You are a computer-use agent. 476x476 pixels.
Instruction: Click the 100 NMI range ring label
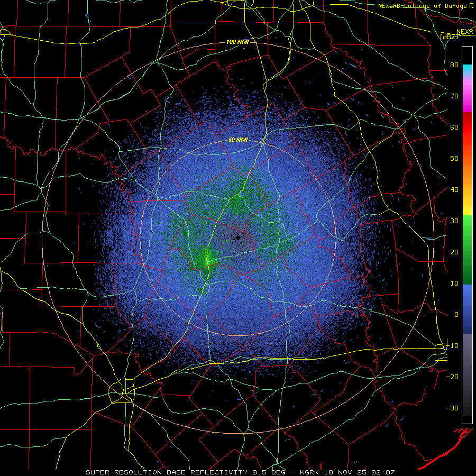click(x=237, y=42)
